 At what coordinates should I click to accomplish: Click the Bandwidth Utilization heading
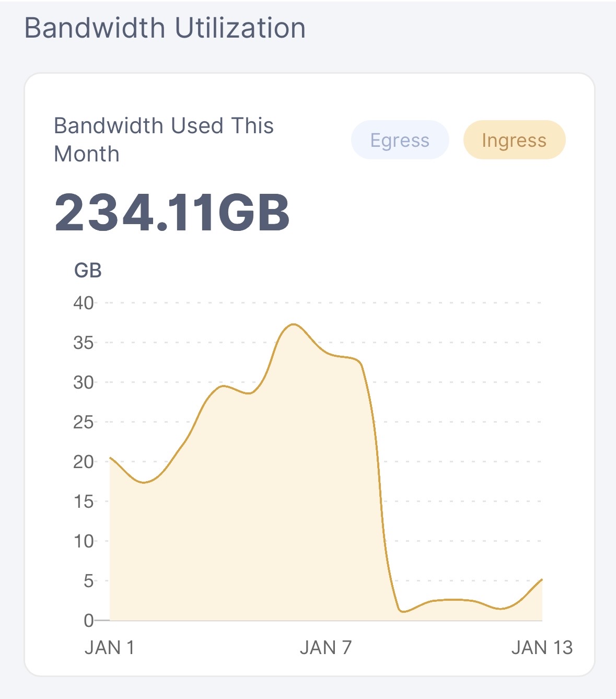click(165, 28)
